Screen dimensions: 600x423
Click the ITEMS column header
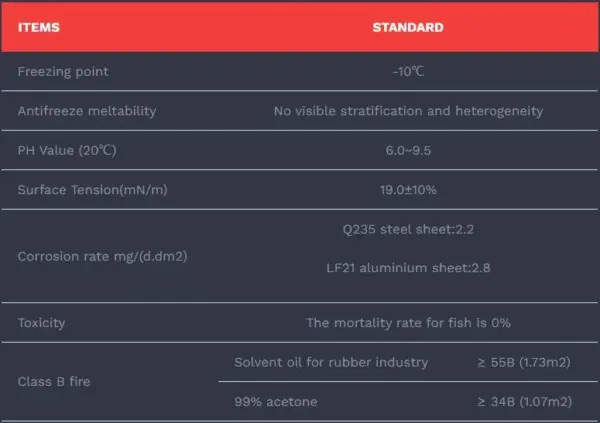[39, 27]
